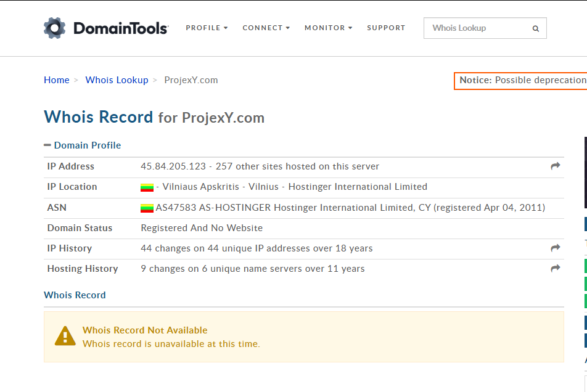The height and width of the screenshot is (392, 587).
Task: Click share arrow in Hosting History row
Action: [556, 269]
